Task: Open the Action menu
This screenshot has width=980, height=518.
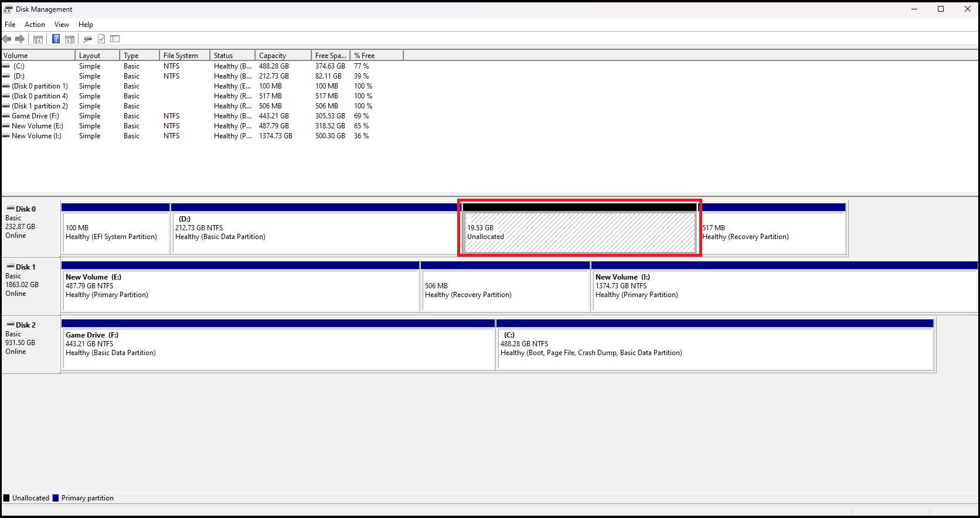Action: 35,25
